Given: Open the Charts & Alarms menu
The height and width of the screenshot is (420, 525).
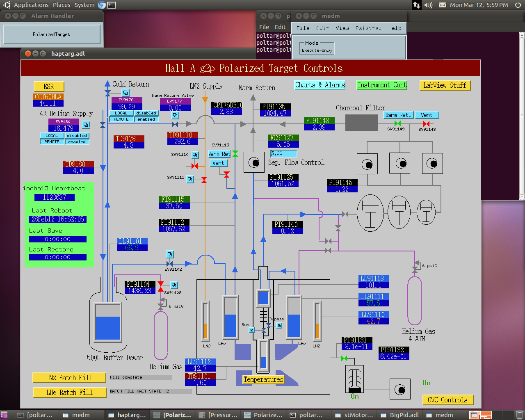Looking at the screenshot, I should 320,85.
